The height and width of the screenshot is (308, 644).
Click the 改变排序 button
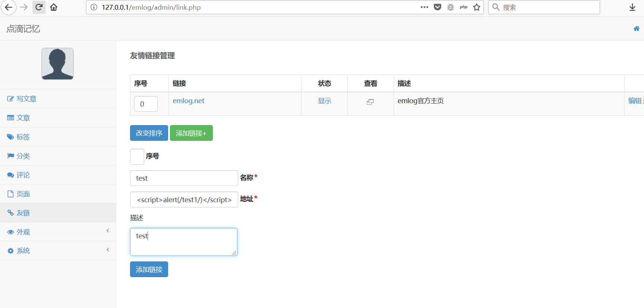point(149,133)
